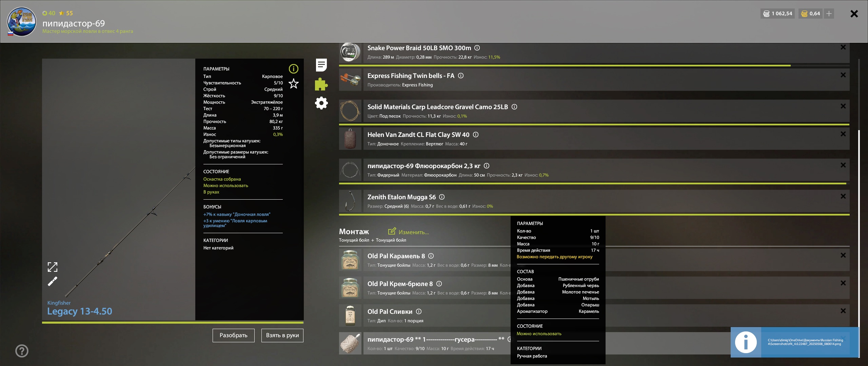Image resolution: width=868 pixels, height=366 pixels.
Task: Show info for Old Pal Карамель 8 boilie
Action: tap(431, 256)
